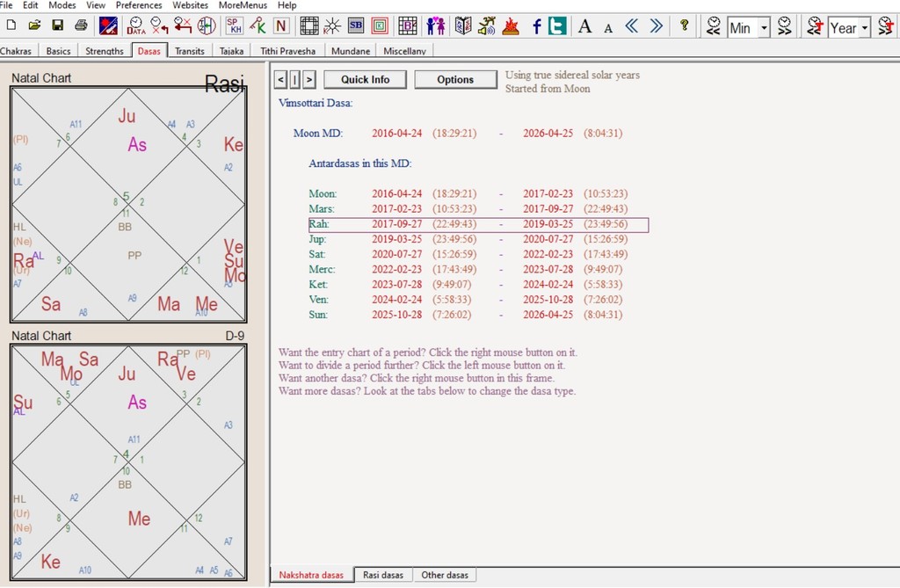The height and width of the screenshot is (588, 900).
Task: Click the Rah antardasa row
Action: point(479,224)
